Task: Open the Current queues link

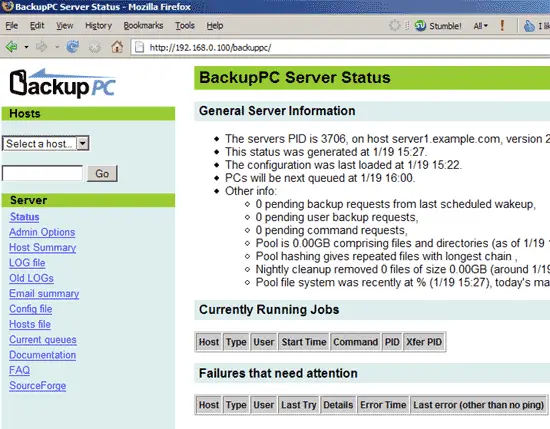Action: point(43,340)
